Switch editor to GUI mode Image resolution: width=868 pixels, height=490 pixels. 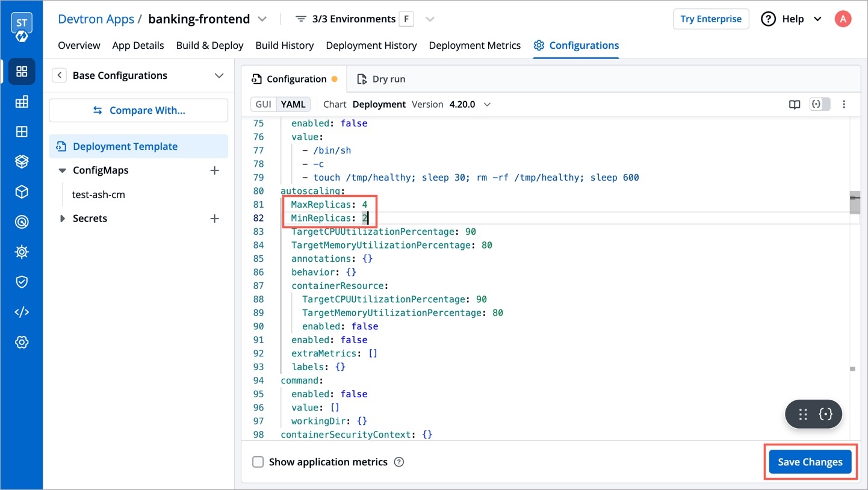click(x=264, y=104)
